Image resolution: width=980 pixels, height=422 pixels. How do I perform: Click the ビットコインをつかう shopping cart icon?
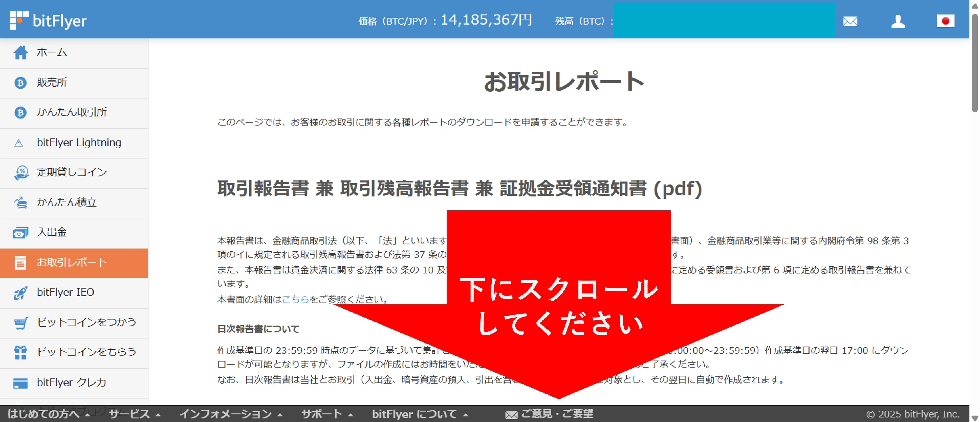tap(21, 322)
